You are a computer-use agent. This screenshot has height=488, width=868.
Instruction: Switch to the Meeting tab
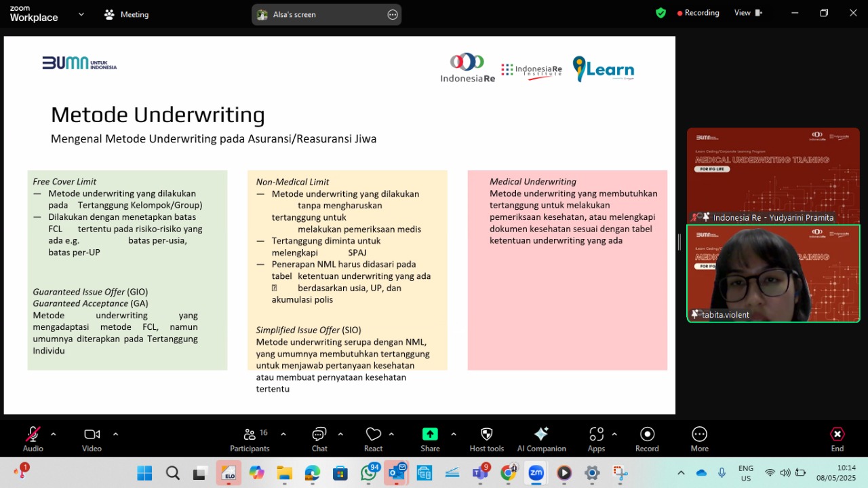coord(126,14)
